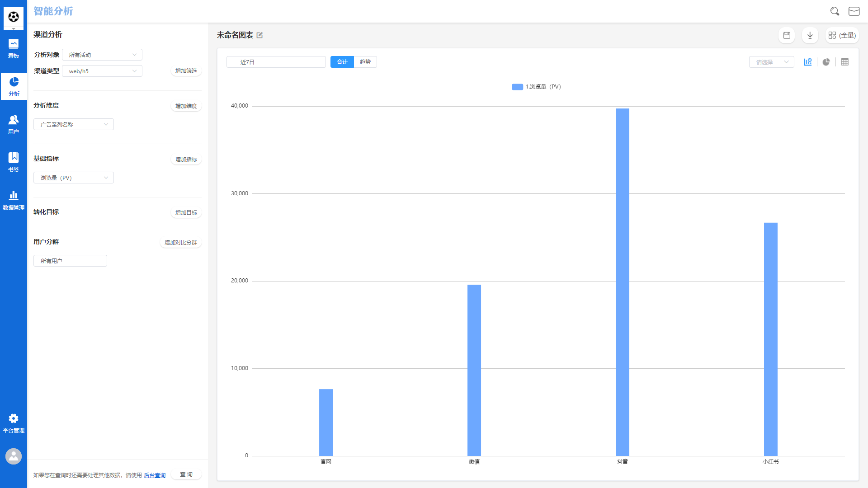
Task: Open the mail inbox icon
Action: [854, 11]
